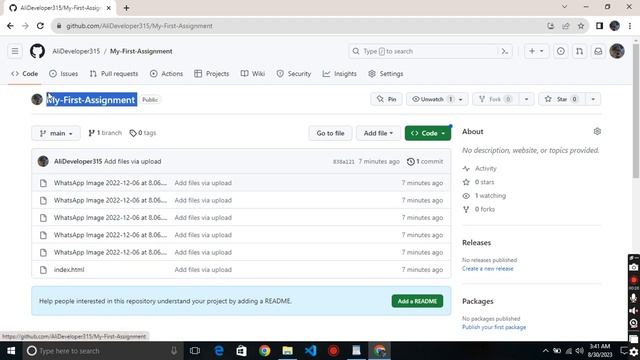
Task: Open File Explorer from the taskbar
Action: point(288,351)
